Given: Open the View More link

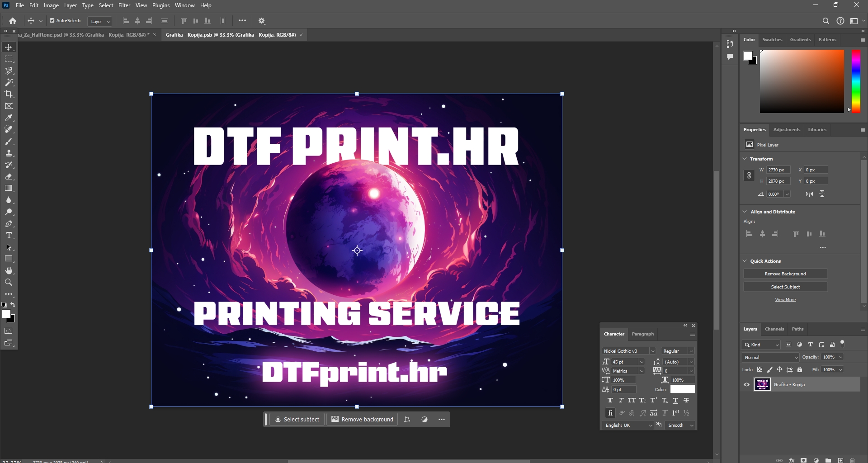Looking at the screenshot, I should pos(785,299).
